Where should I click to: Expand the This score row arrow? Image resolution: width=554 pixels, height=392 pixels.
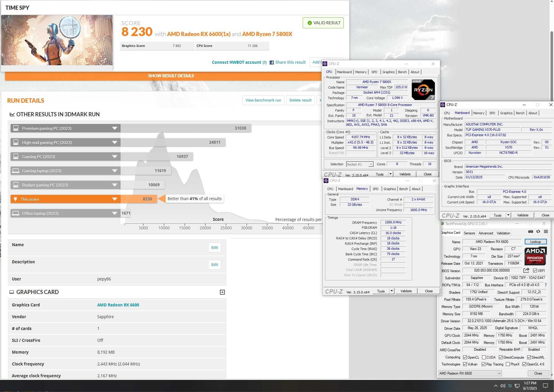click(115, 199)
